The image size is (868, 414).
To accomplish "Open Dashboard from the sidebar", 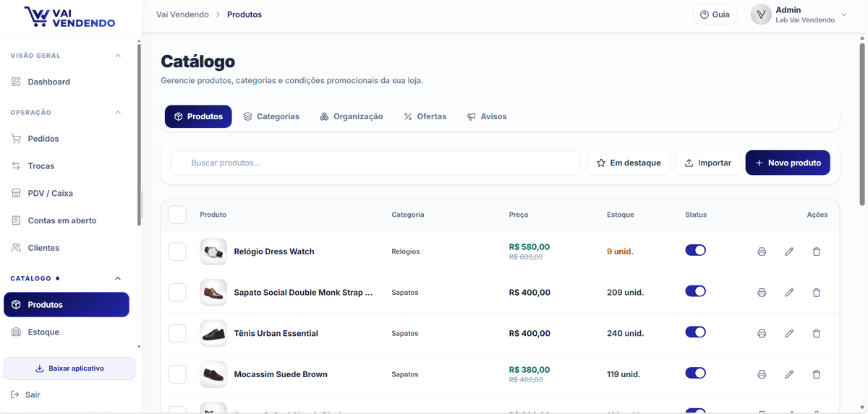I will (x=67, y=82).
